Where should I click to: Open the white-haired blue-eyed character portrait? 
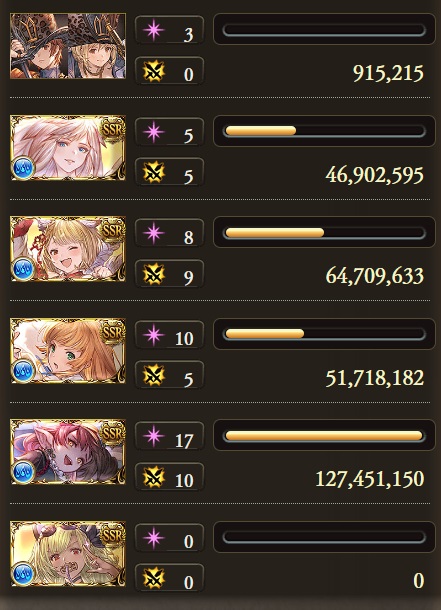[68, 147]
